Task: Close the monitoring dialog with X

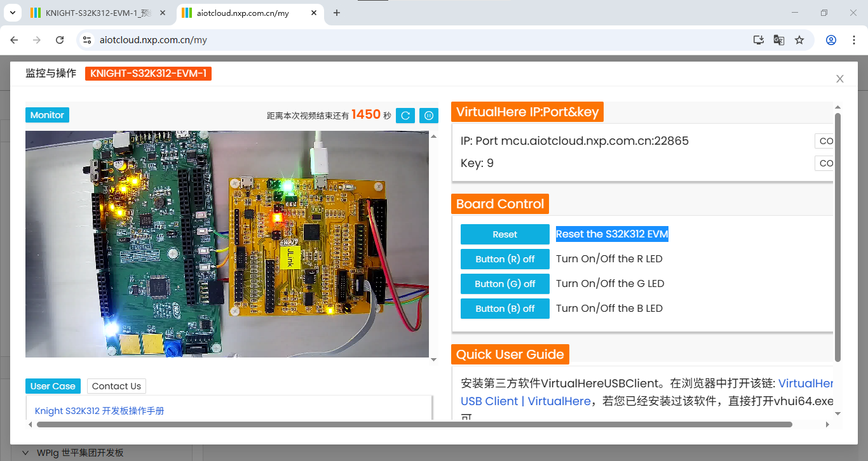Action: click(x=840, y=79)
